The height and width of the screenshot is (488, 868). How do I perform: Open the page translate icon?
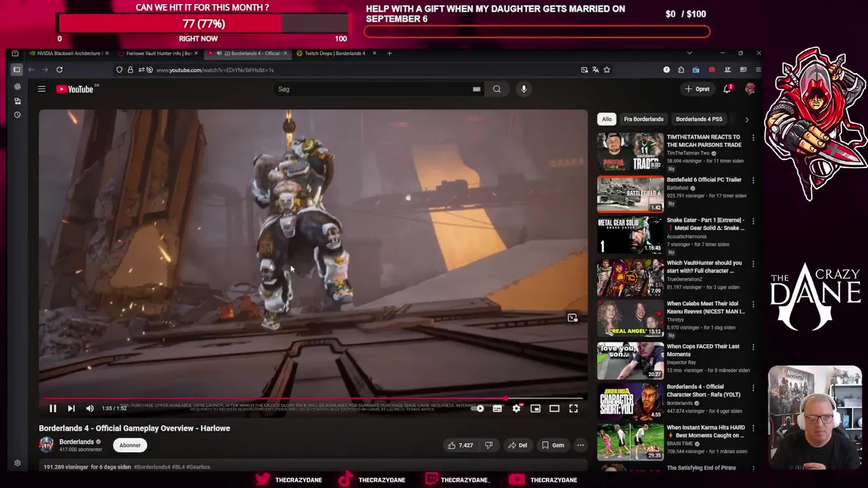595,70
